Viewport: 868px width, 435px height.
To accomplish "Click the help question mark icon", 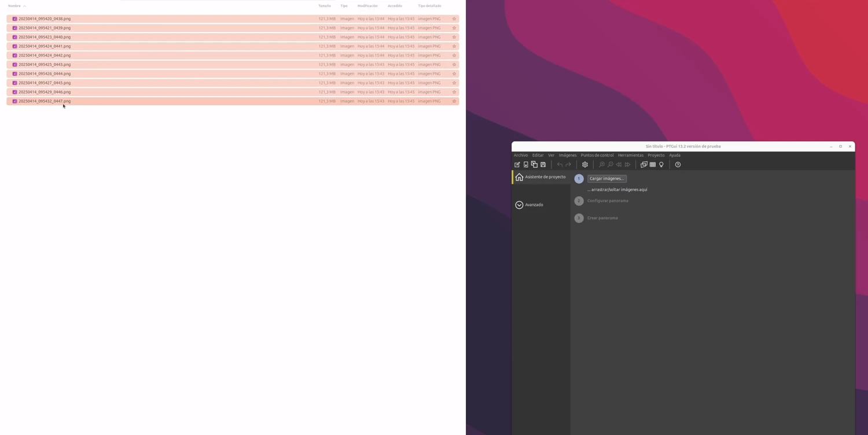I will 678,165.
